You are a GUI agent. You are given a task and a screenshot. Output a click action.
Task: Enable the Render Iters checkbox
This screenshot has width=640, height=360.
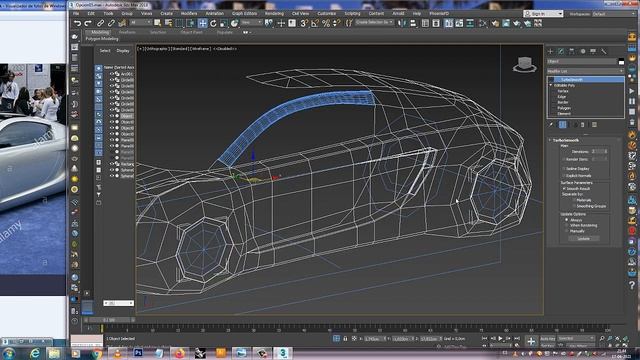click(x=564, y=159)
